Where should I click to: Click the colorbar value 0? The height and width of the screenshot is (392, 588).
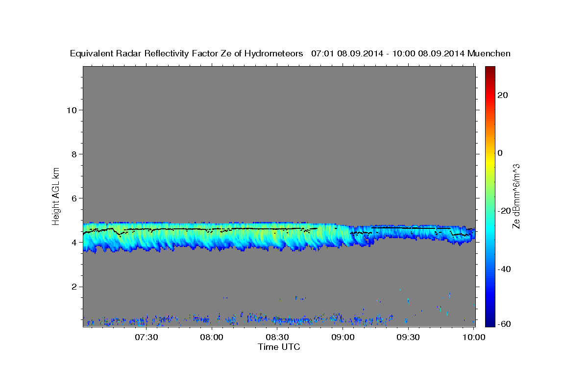coord(500,153)
